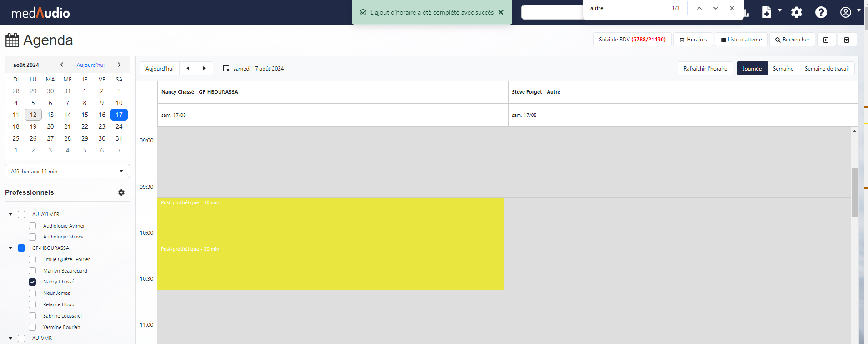Open the Liste d'attente button
The image size is (868, 344).
point(741,40)
